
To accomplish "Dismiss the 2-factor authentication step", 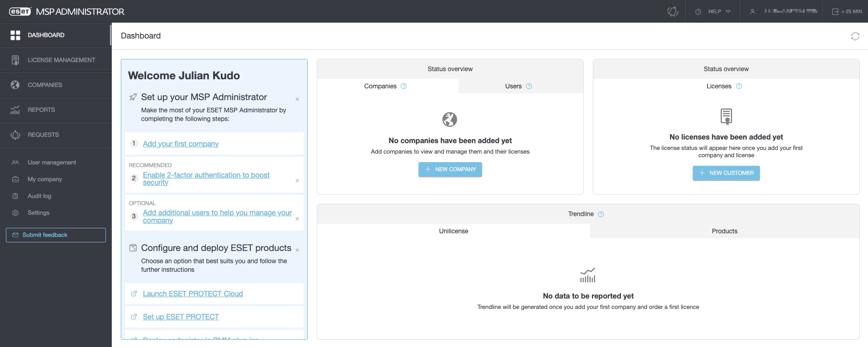I will (297, 181).
